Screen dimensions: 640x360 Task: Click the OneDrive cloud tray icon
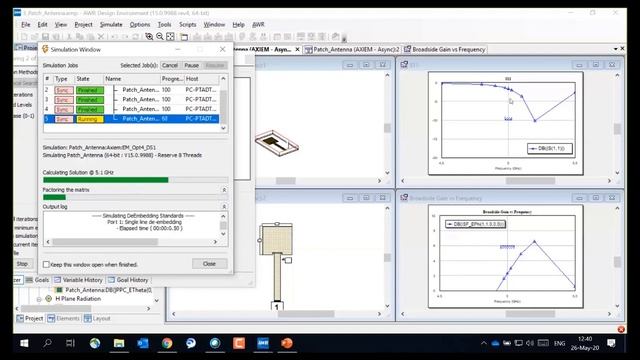[x=495, y=343]
